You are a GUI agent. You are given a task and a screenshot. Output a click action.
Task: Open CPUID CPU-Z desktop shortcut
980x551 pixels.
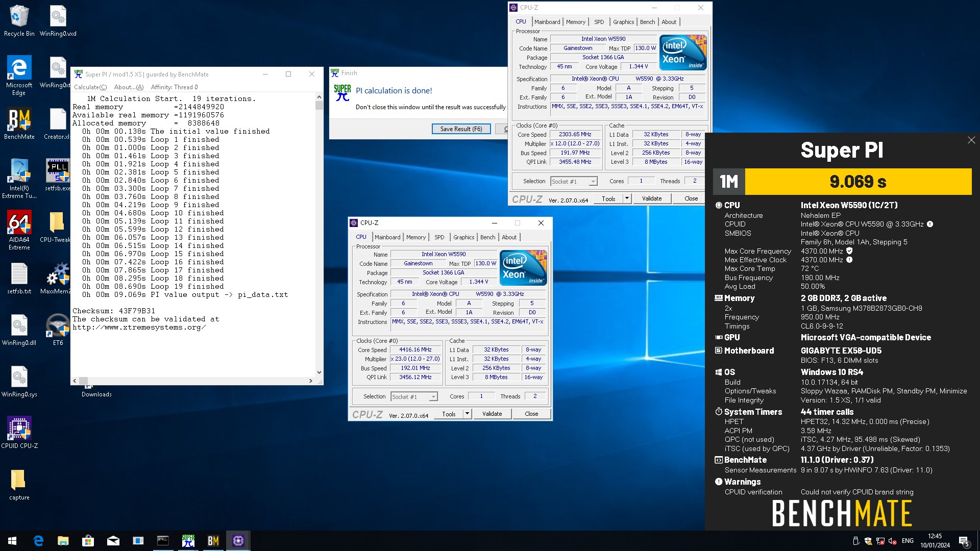[19, 433]
